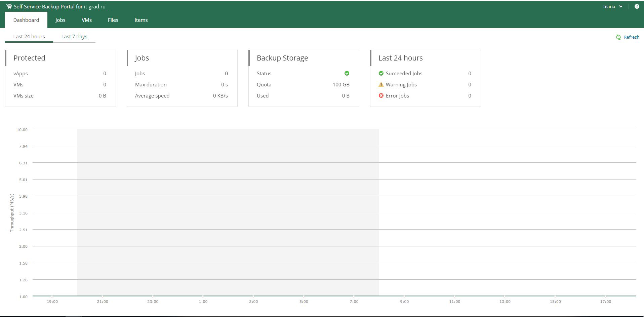Click the chart data point at 9:00
This screenshot has width=644, height=317.
tap(404, 296)
